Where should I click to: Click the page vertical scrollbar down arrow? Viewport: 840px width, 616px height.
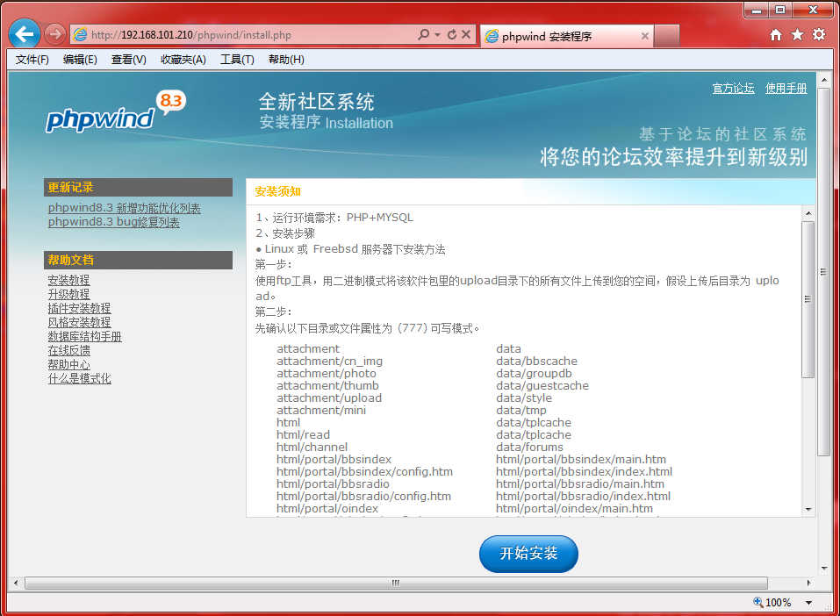coord(824,569)
